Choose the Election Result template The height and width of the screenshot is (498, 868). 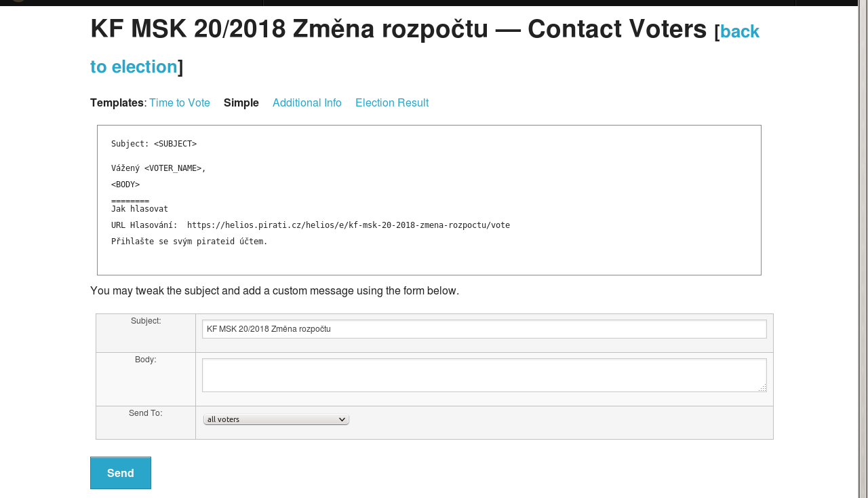tap(392, 102)
